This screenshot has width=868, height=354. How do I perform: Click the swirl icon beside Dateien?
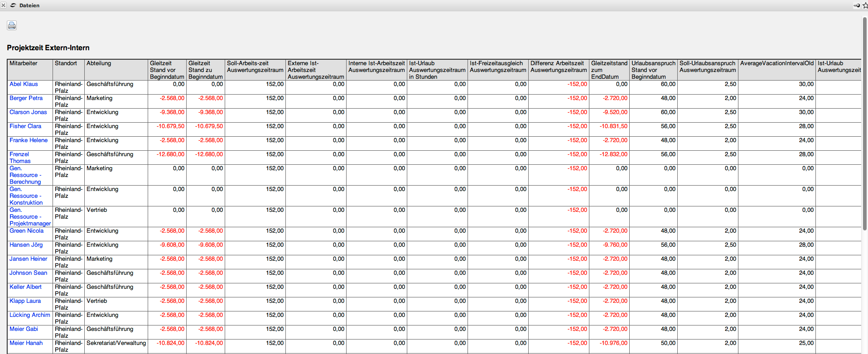point(13,5)
